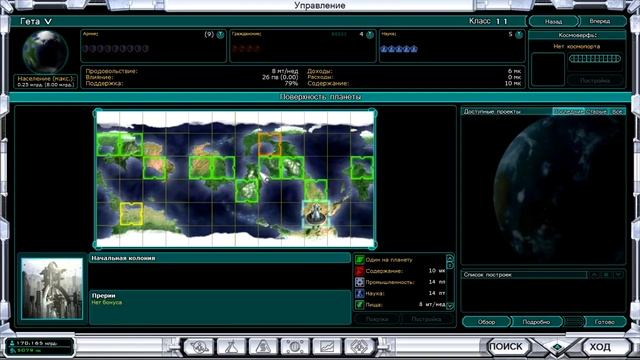Screen dimensions: 640x360
Task: Click the Гета V planet name
Action: point(36,21)
